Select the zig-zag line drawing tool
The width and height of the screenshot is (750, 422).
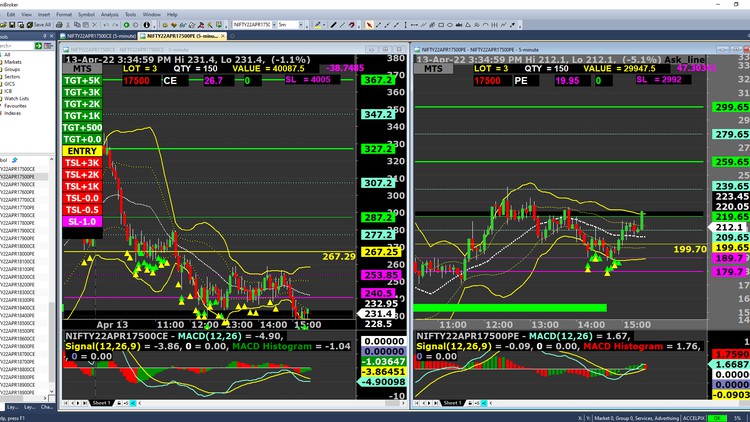click(x=503, y=25)
